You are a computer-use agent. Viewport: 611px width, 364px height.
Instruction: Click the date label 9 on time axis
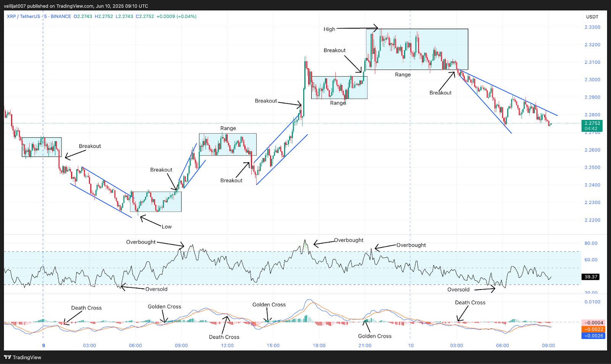44,345
